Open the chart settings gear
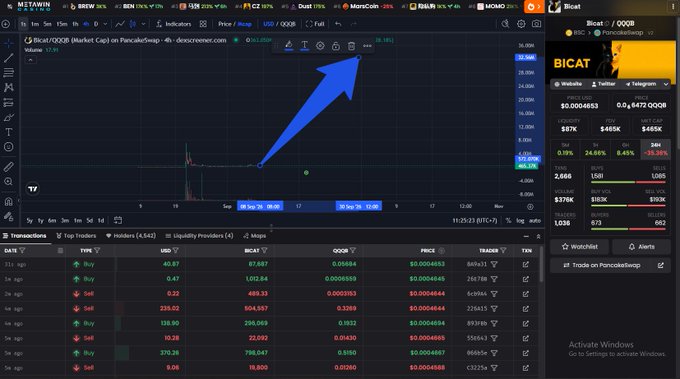The width and height of the screenshot is (680, 379). (521, 24)
